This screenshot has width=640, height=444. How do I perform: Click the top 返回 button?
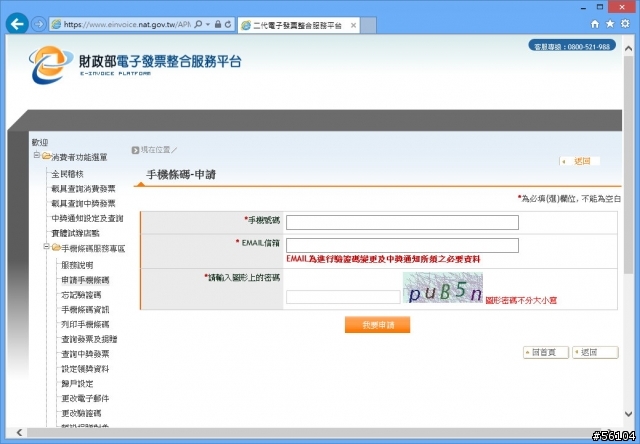click(580, 161)
